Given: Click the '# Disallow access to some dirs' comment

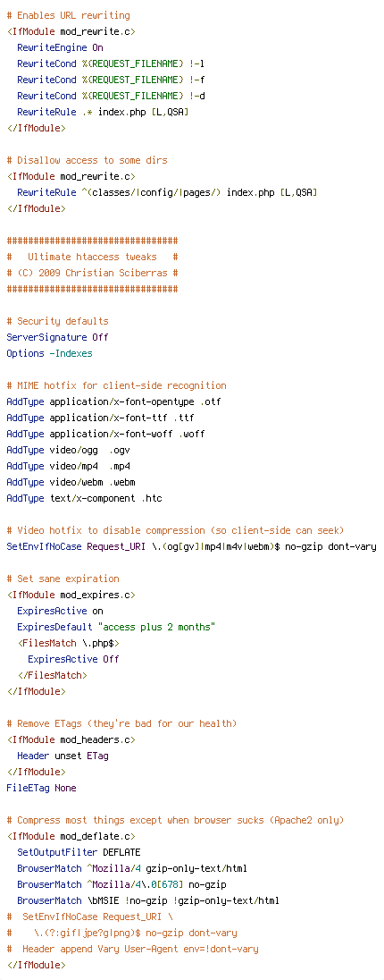Looking at the screenshot, I should pos(87,161).
